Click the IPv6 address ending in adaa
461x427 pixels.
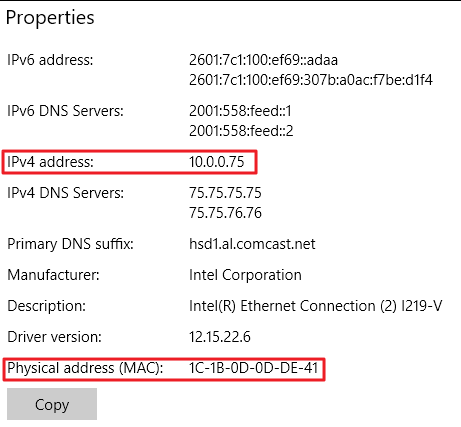263,60
